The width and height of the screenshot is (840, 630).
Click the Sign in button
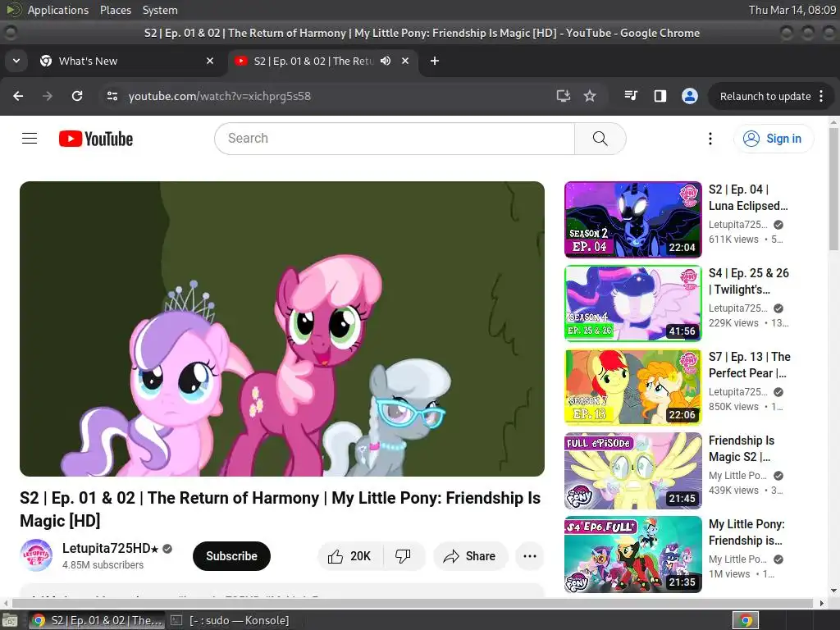coord(773,138)
